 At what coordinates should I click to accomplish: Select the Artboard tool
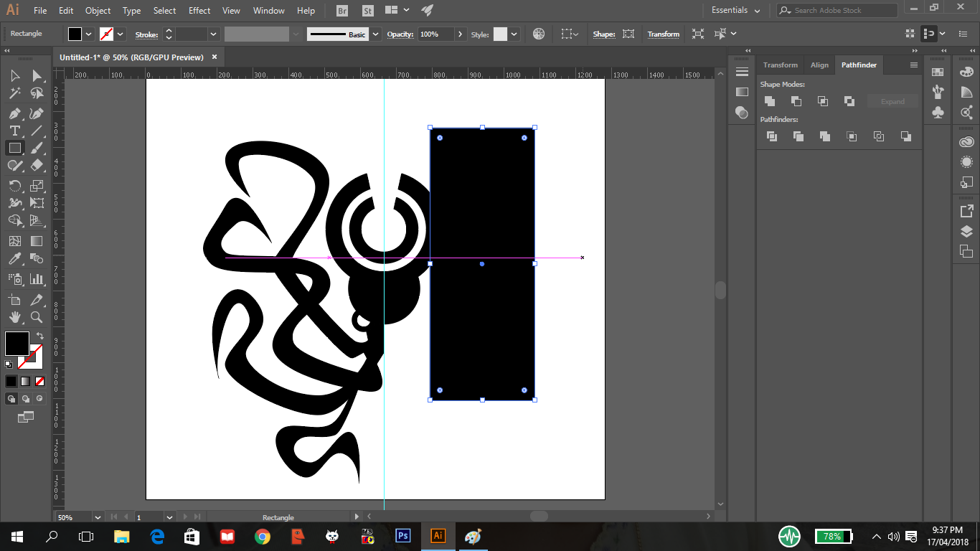point(14,299)
